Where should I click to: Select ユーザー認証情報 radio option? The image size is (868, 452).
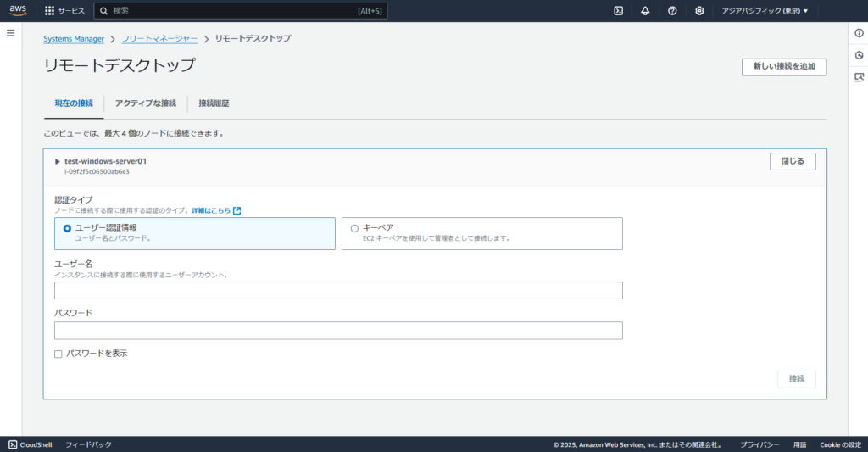(x=67, y=228)
